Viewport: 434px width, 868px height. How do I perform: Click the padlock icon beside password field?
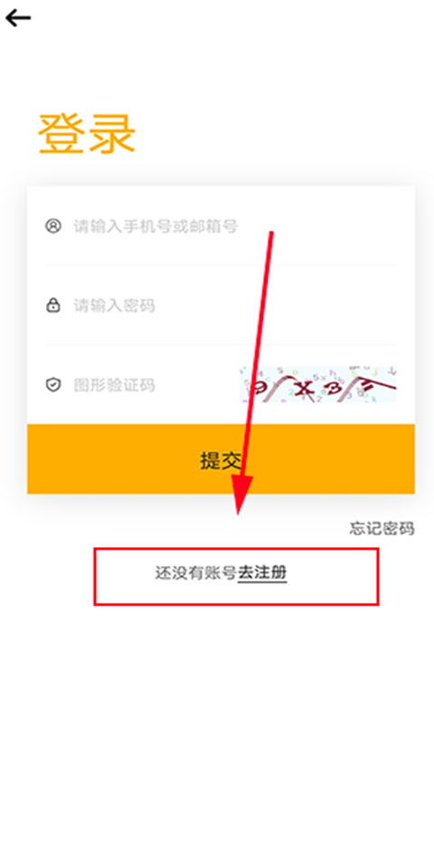coord(53,305)
